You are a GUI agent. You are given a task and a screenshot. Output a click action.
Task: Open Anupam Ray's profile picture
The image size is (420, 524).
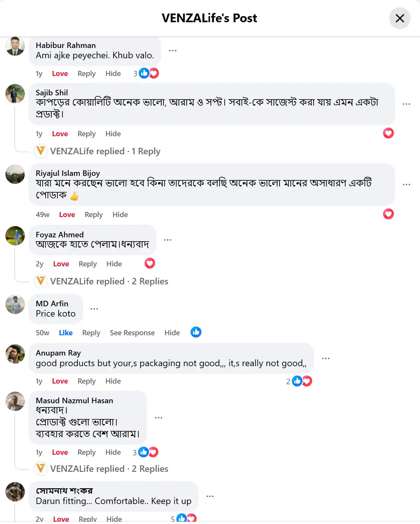click(15, 354)
